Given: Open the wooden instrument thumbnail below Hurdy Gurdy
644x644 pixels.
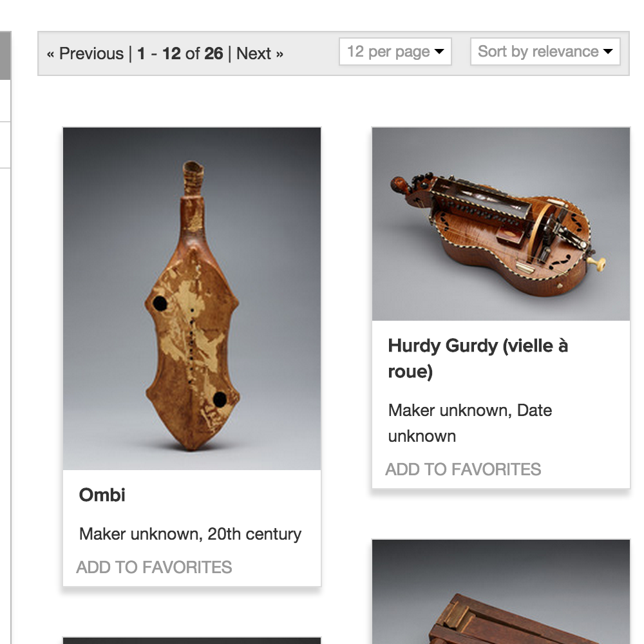Looking at the screenshot, I should tap(501, 592).
